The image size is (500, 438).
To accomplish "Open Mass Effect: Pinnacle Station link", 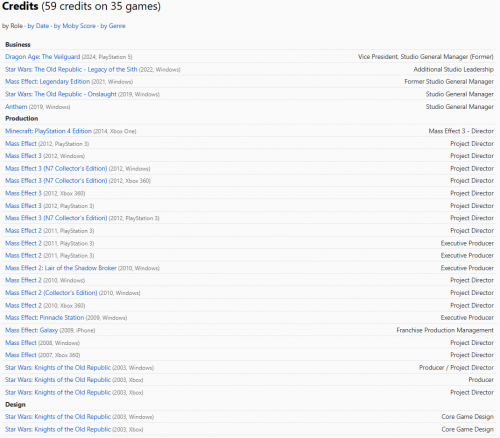I will (x=45, y=318).
